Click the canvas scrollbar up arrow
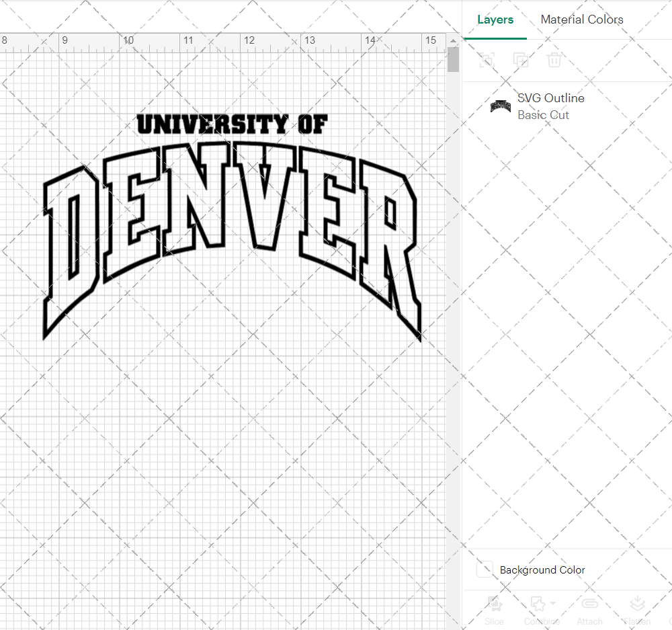 [453, 41]
